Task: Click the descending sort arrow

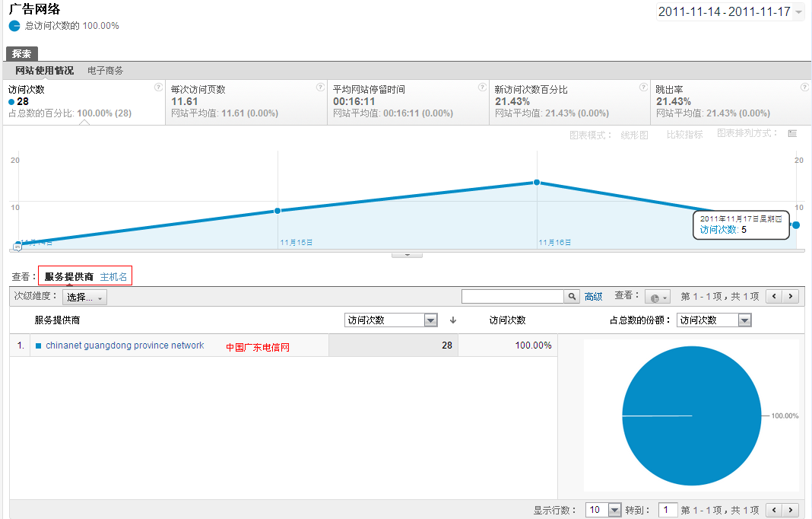Action: tap(453, 320)
